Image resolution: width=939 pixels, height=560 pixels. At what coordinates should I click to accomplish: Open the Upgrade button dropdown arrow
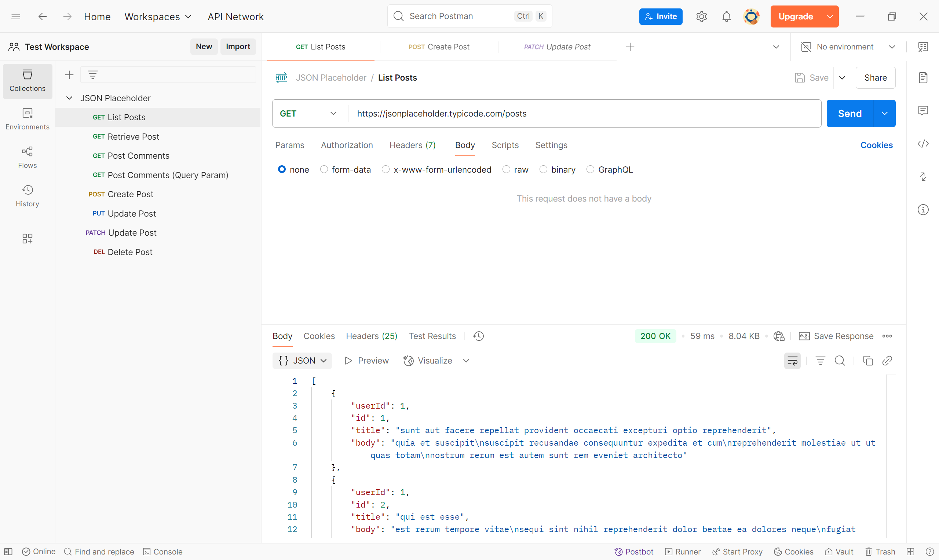(830, 16)
